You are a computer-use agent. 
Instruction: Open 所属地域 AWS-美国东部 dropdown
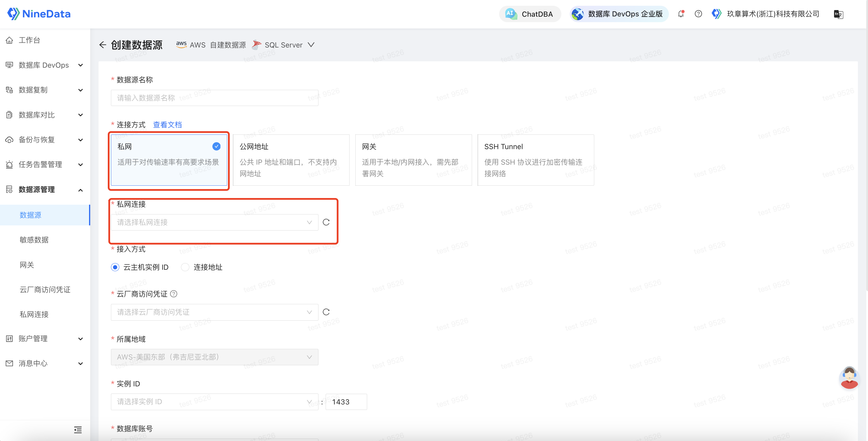[x=215, y=357]
